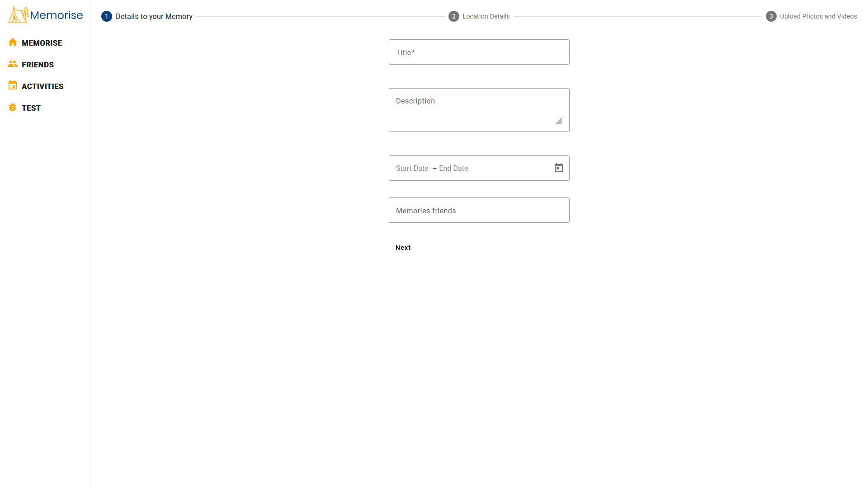Viewport: 868px width, 488px height.
Task: Click the Memorise tent logo icon
Action: pyautogui.click(x=18, y=15)
